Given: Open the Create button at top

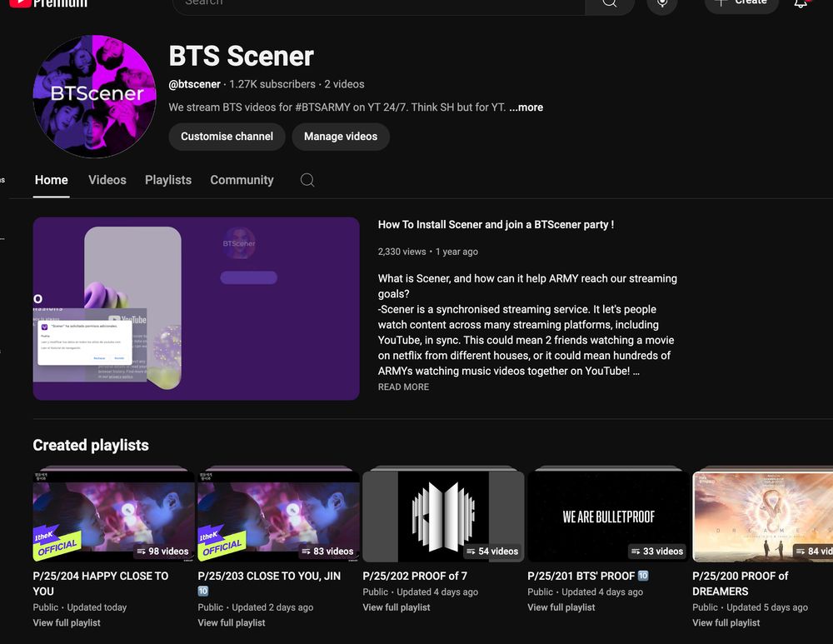Looking at the screenshot, I should click(741, 4).
